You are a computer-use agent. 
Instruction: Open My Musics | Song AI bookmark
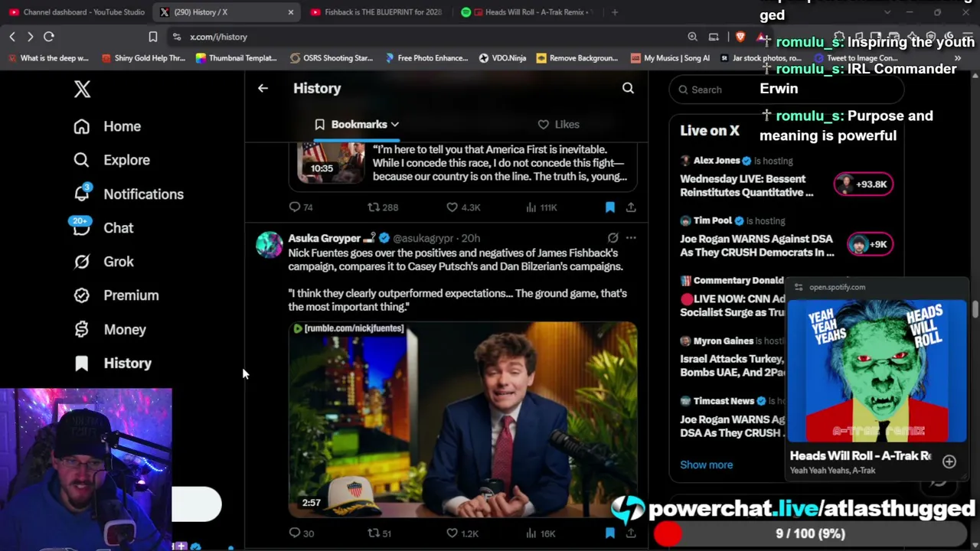pos(670,58)
